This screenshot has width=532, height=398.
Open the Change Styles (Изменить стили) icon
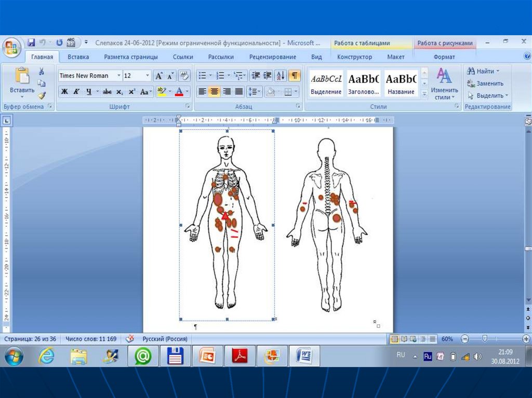click(444, 84)
